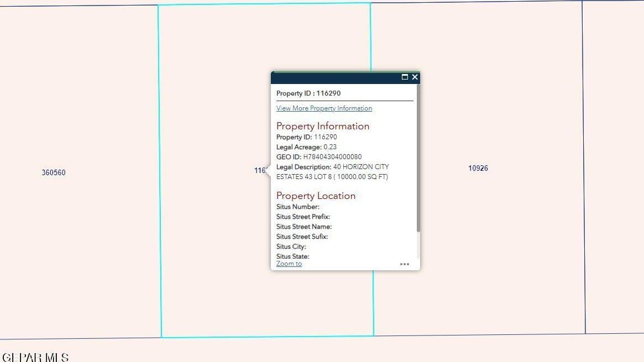Click the GEO ID H78404304000080 text
Image resolution: width=644 pixels, height=362 pixels.
[x=320, y=156]
